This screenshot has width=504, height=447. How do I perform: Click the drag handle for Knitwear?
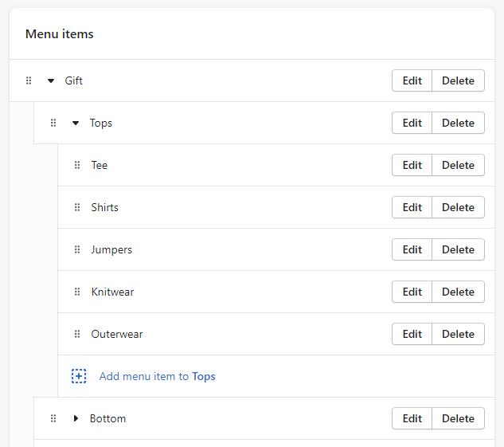[x=77, y=292]
